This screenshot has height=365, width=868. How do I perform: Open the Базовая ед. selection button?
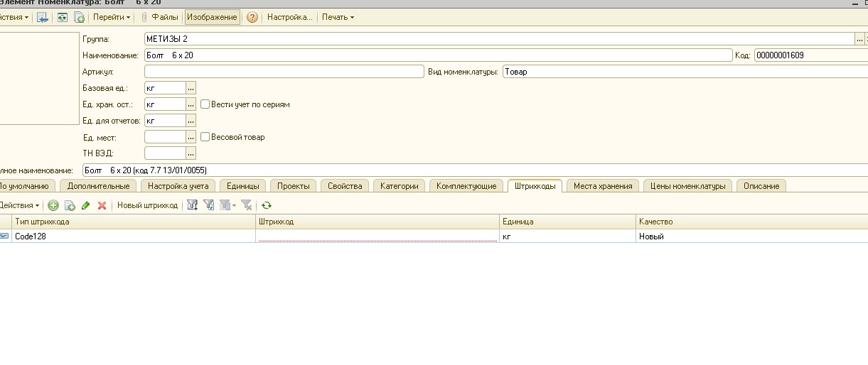pyautogui.click(x=191, y=88)
